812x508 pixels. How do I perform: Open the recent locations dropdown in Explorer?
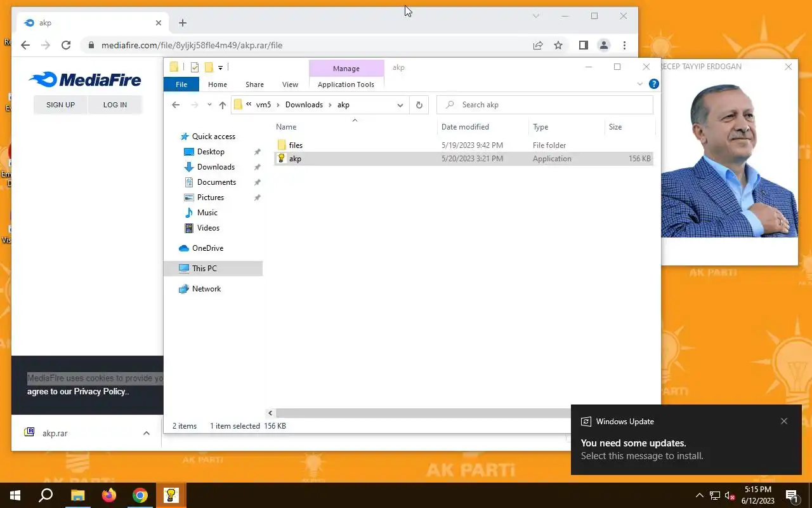(x=209, y=105)
